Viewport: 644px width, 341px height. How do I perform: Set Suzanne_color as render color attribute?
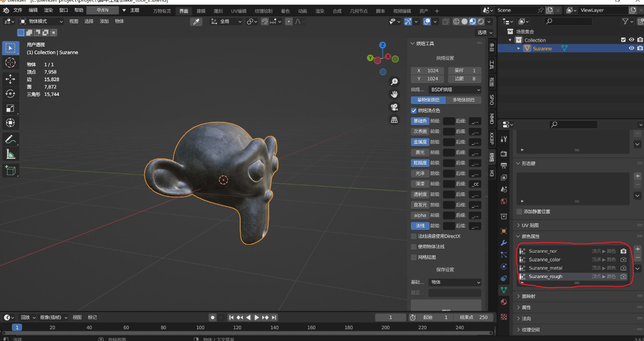coord(624,260)
